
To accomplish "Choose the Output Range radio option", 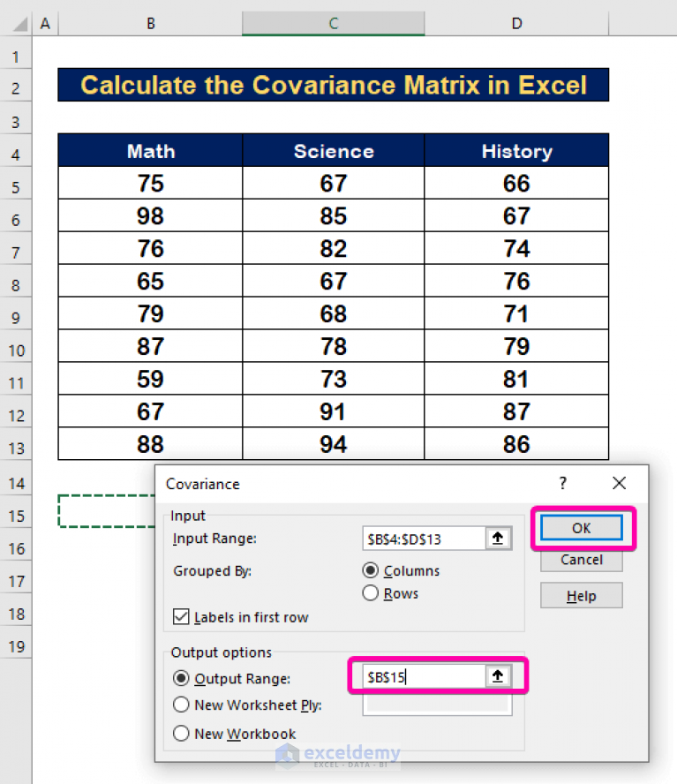I will (181, 679).
